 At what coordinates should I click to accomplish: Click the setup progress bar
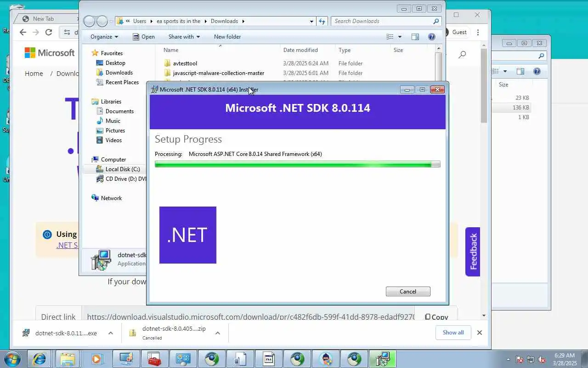[297, 164]
